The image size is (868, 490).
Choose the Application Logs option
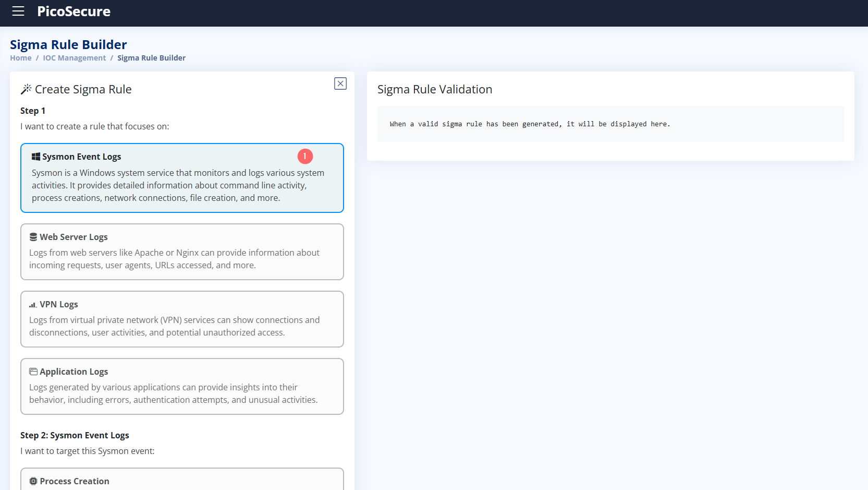[x=182, y=386]
